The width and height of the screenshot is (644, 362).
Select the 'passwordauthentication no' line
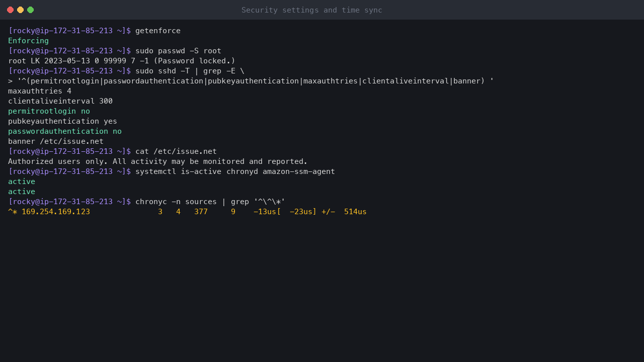point(65,131)
